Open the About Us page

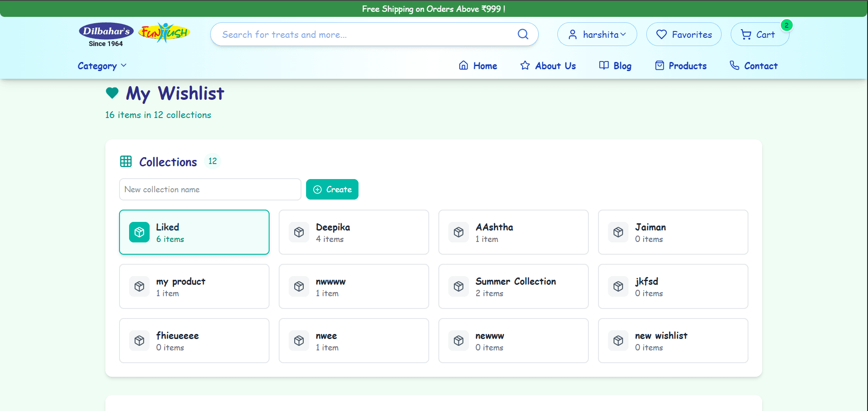(548, 66)
